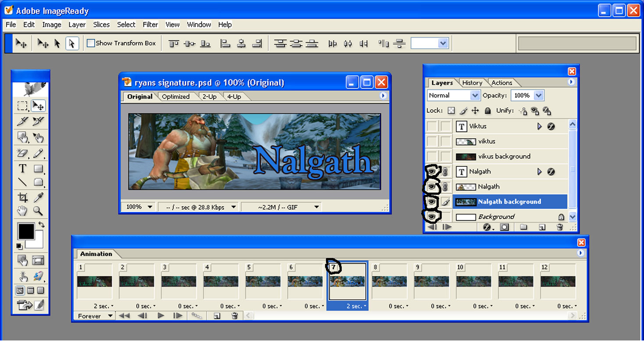Play the animation
The image size is (644, 351).
click(x=161, y=315)
